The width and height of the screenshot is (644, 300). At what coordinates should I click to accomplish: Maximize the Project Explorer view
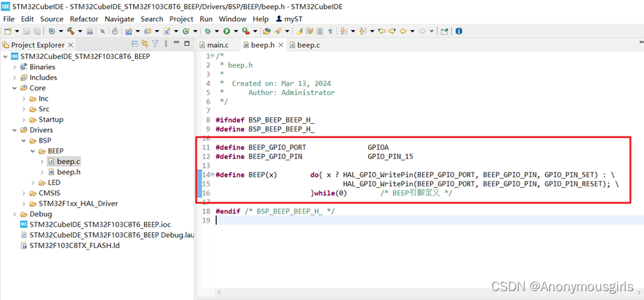click(x=186, y=43)
